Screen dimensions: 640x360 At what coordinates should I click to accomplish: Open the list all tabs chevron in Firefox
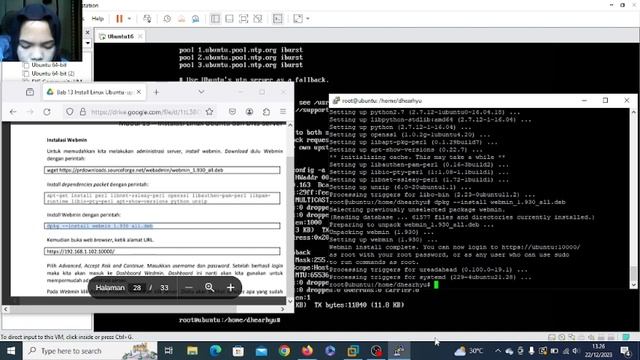tap(201, 92)
